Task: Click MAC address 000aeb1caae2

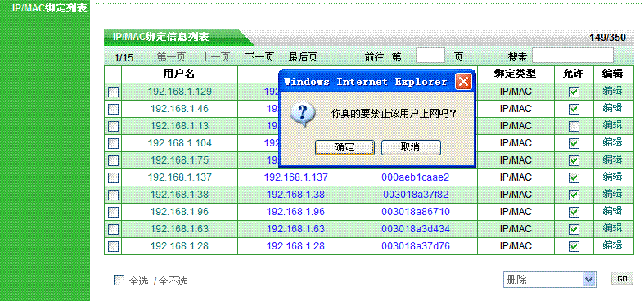Action: click(x=415, y=177)
